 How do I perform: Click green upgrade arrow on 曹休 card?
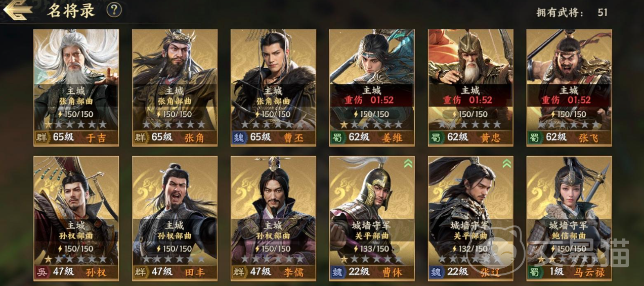pyautogui.click(x=408, y=163)
